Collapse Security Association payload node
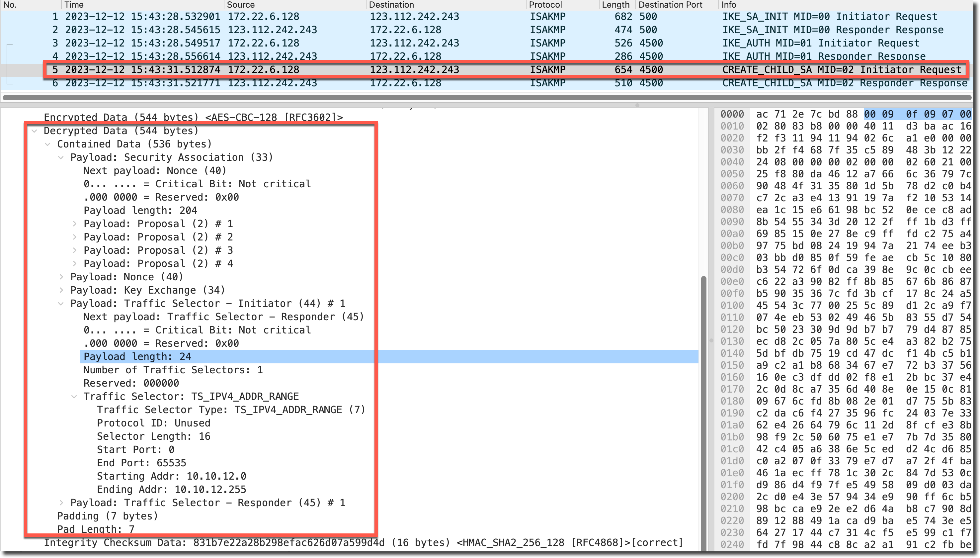Image resolution: width=980 pixels, height=558 pixels. point(61,157)
